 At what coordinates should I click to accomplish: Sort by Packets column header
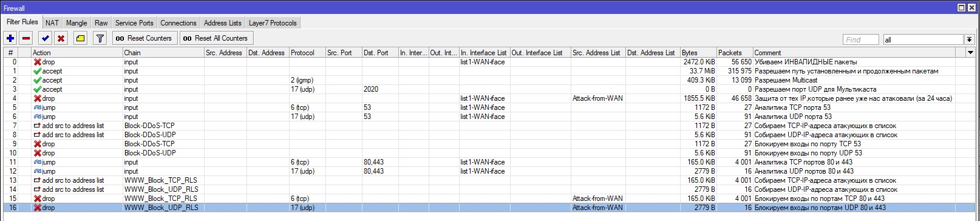(x=735, y=53)
